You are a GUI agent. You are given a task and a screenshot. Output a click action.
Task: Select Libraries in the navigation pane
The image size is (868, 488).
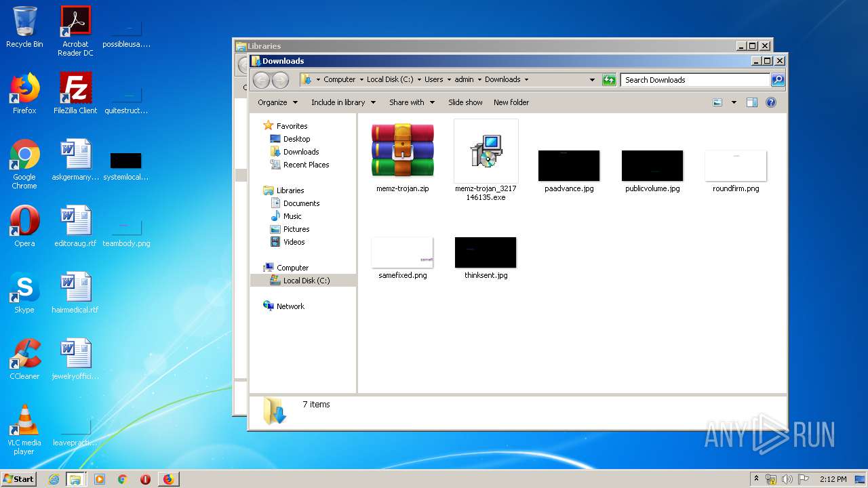(x=290, y=190)
